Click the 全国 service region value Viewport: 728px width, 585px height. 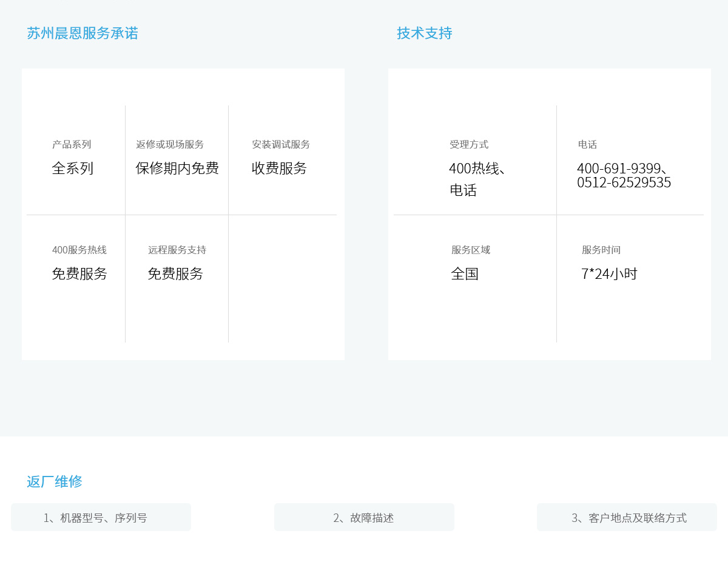click(465, 274)
